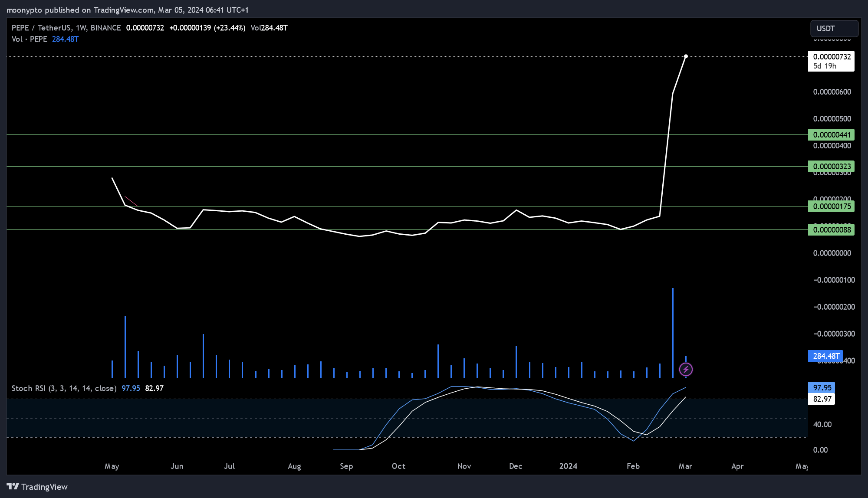Click the small red trendline near May
This screenshot has width=868, height=498.
tap(131, 201)
